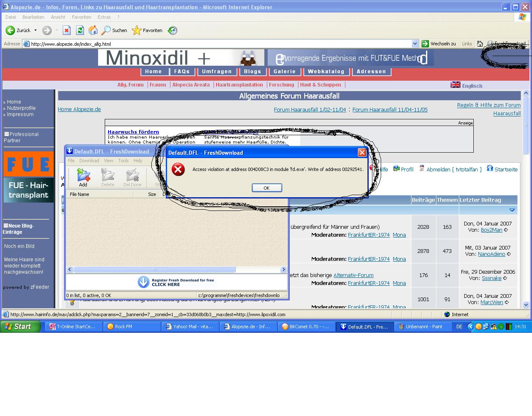Click OK in the access violation dialog

pos(267,188)
